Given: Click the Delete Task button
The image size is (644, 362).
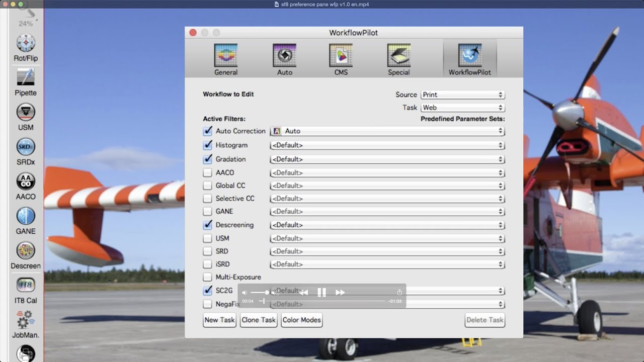Looking at the screenshot, I should coord(485,320).
